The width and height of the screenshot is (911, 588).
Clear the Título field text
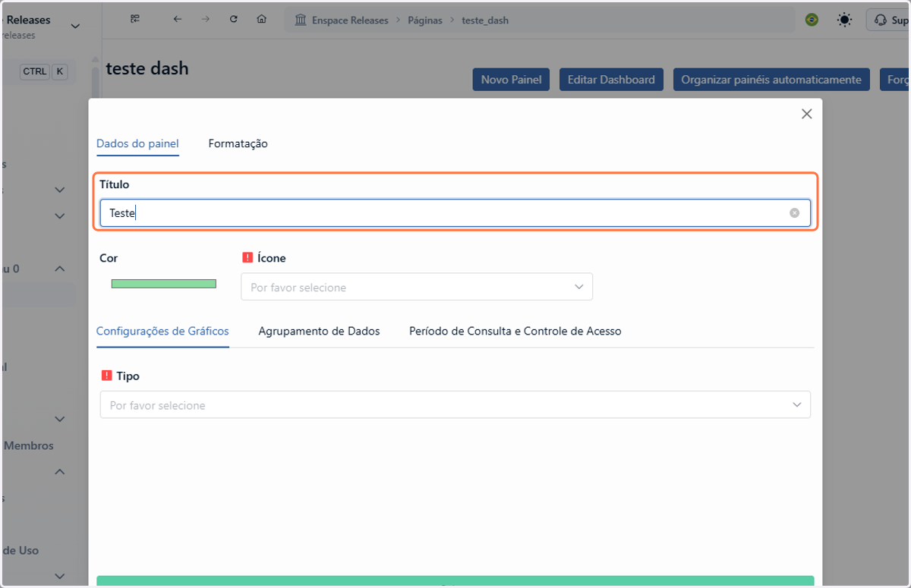click(x=794, y=213)
